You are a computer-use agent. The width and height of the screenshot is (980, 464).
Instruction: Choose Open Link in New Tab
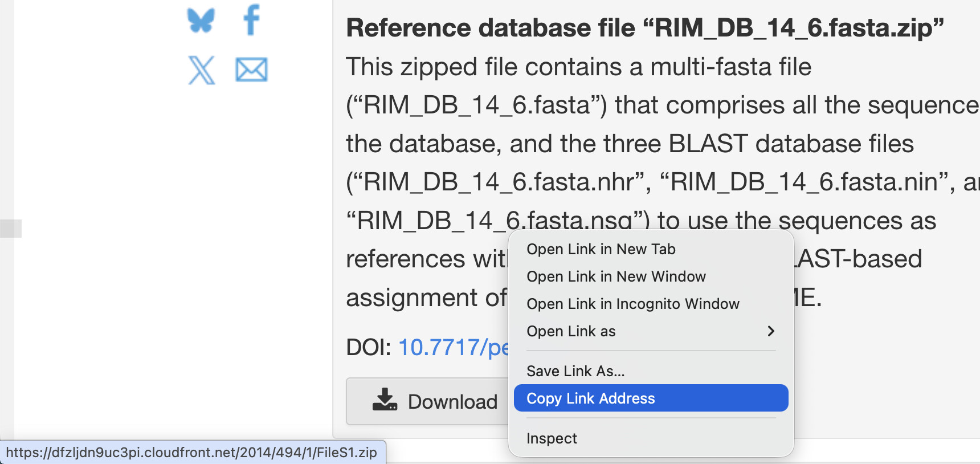[x=601, y=249]
